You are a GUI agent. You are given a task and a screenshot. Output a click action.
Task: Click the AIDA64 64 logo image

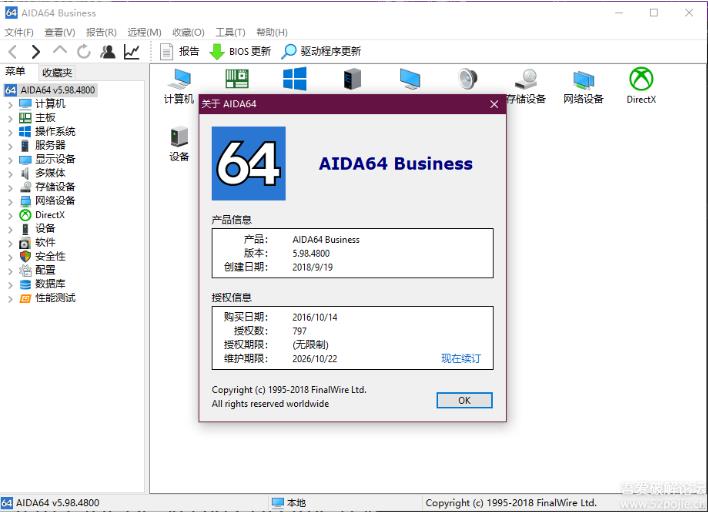(249, 163)
